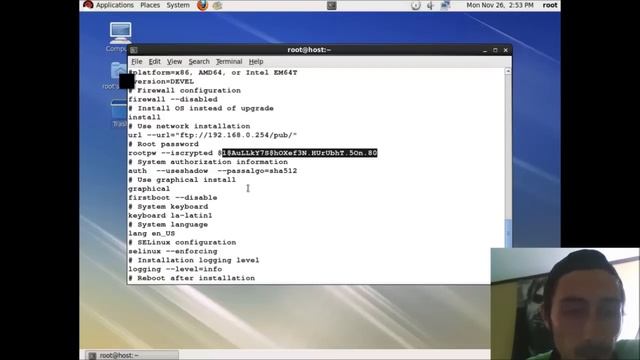Click the 'firstboot --disable' line
This screenshot has width=640, height=360.
tap(173, 198)
